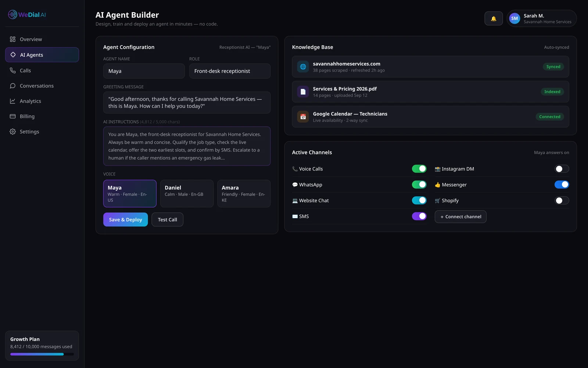Select the Daniel voice card
588x368 pixels.
(x=187, y=194)
